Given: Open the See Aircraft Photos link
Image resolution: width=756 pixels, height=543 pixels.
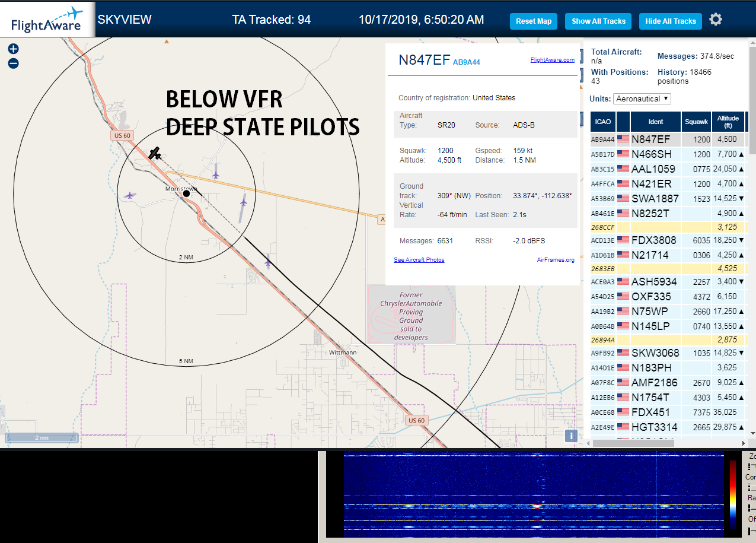Looking at the screenshot, I should pos(419,260).
